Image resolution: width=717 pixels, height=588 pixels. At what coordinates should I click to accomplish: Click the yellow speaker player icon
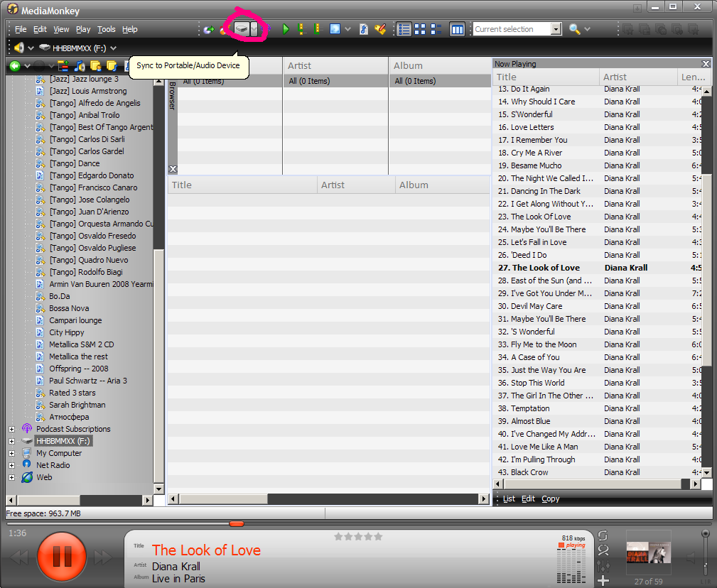pyautogui.click(x=18, y=48)
